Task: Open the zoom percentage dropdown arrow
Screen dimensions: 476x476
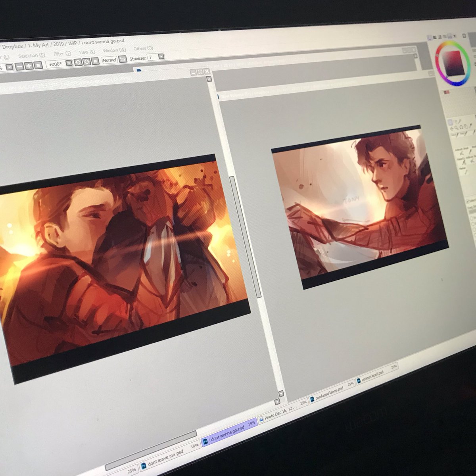Action: [10, 67]
